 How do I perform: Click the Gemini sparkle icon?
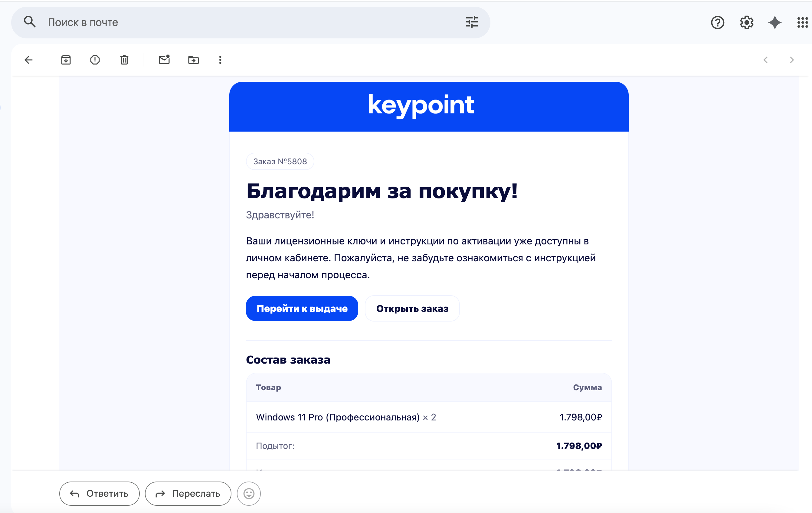774,23
